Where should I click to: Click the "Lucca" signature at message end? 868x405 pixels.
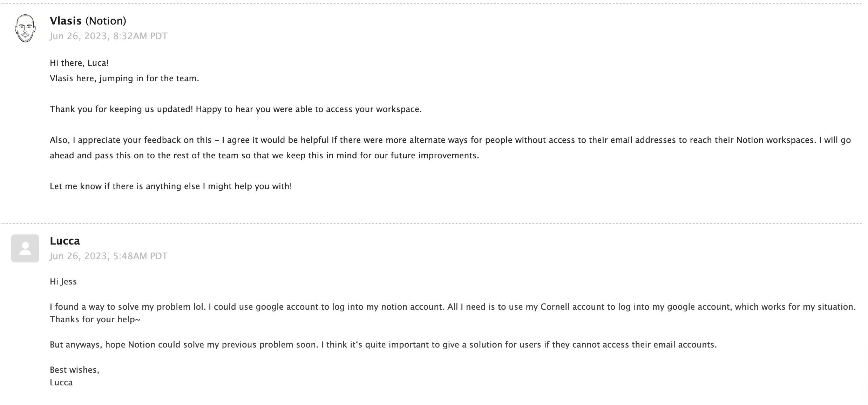[x=61, y=383]
